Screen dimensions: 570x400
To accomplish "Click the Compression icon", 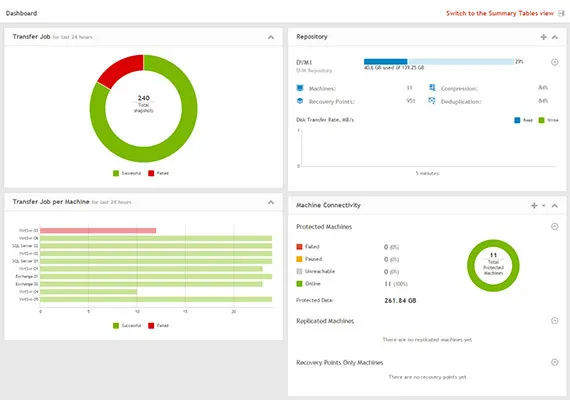I will [432, 88].
